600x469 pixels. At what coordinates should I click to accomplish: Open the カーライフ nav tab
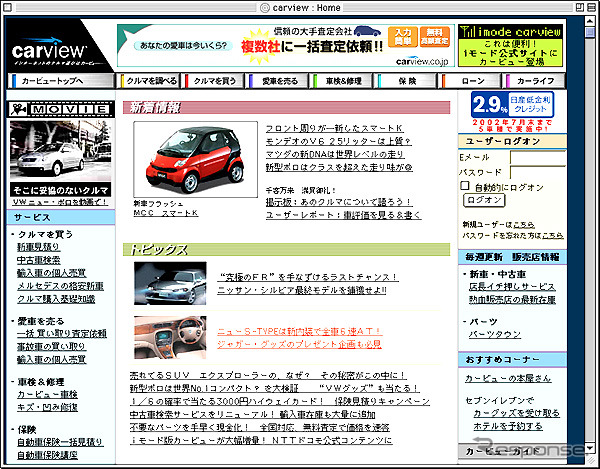[x=535, y=81]
